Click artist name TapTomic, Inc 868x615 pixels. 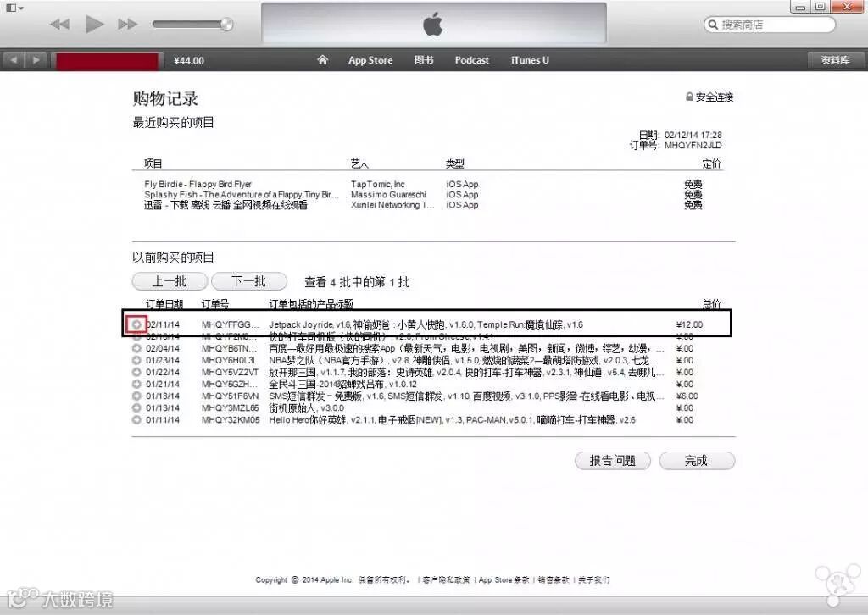pyautogui.click(x=378, y=184)
